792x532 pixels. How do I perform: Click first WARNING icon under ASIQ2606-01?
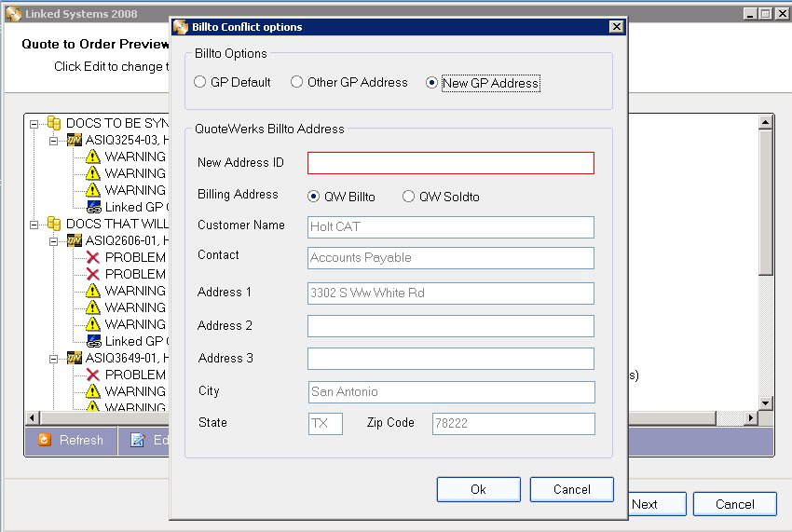click(x=93, y=291)
